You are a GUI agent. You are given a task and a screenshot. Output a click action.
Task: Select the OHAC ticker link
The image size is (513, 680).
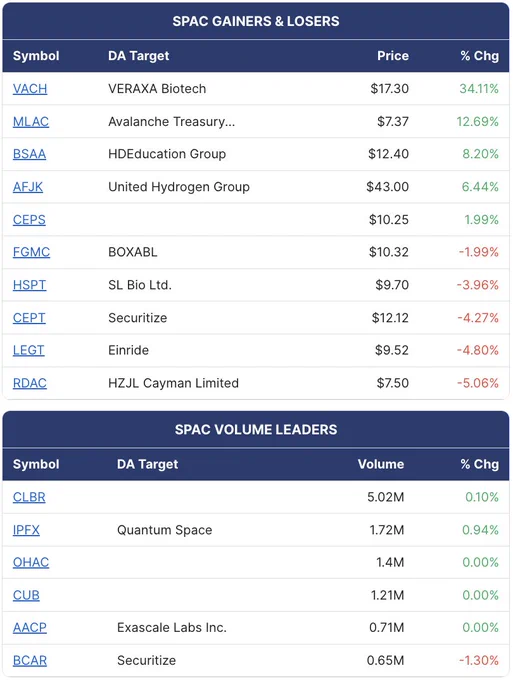[31, 562]
